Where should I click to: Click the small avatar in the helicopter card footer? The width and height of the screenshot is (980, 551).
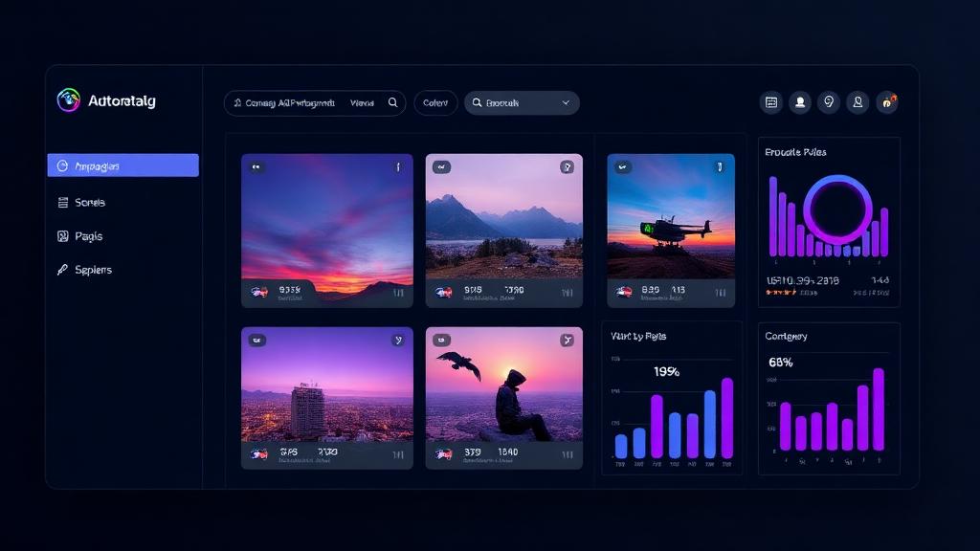(x=624, y=292)
